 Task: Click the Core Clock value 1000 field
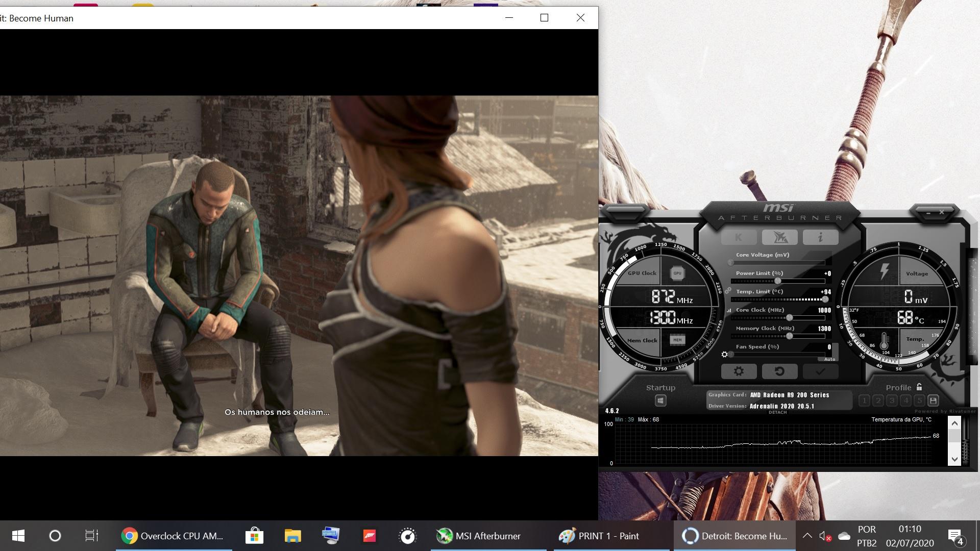[824, 310]
